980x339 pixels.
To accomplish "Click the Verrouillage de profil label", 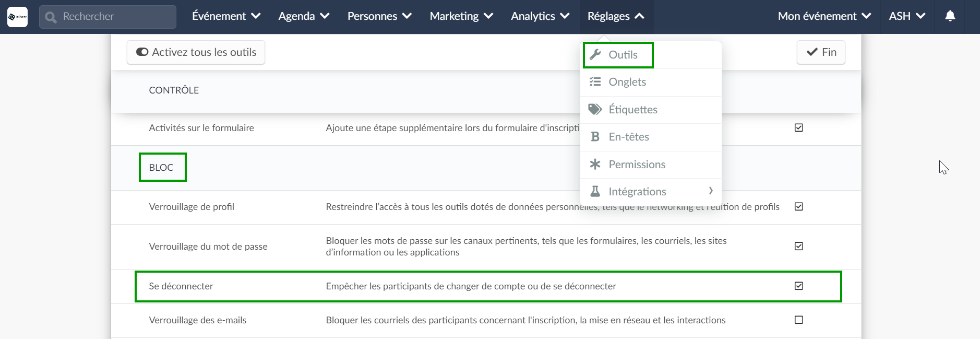I will click(x=192, y=207).
